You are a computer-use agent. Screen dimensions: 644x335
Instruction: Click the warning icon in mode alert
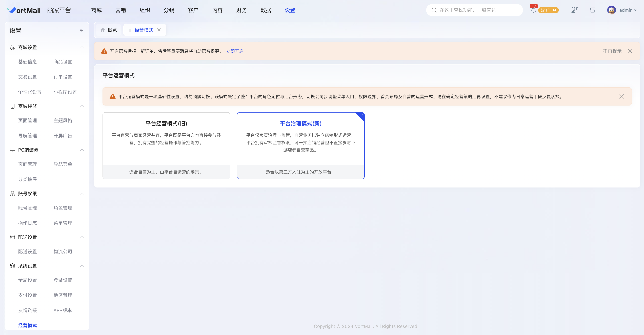(112, 96)
